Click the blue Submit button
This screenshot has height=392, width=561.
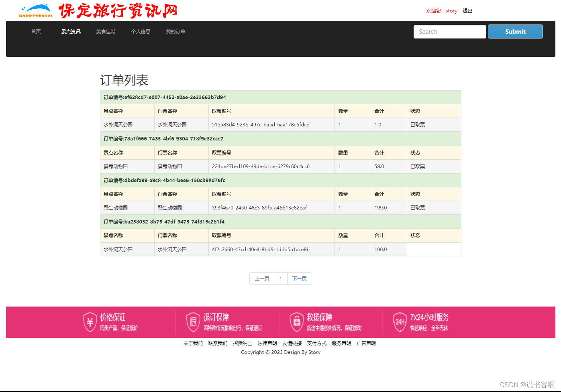point(515,32)
